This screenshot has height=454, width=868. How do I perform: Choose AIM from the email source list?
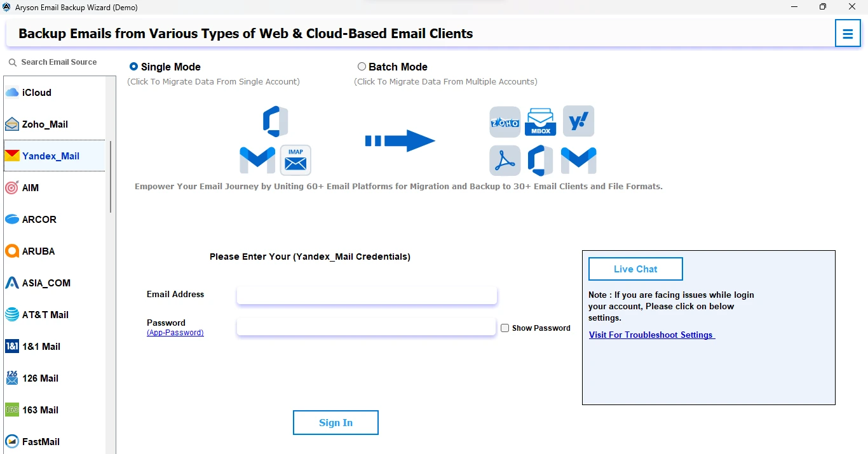click(30, 187)
